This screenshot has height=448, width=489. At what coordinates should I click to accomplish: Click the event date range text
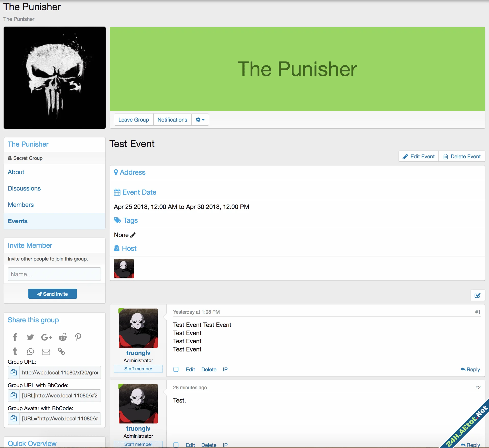(x=181, y=207)
